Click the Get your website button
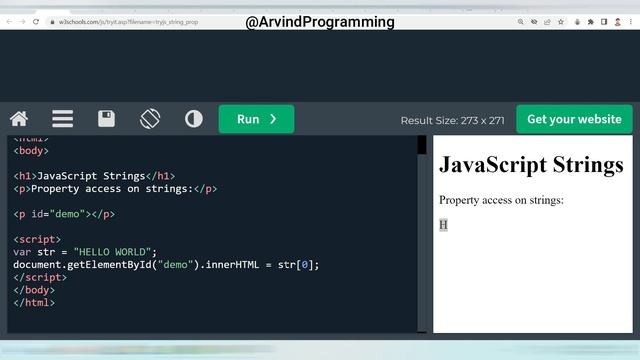 tap(574, 119)
